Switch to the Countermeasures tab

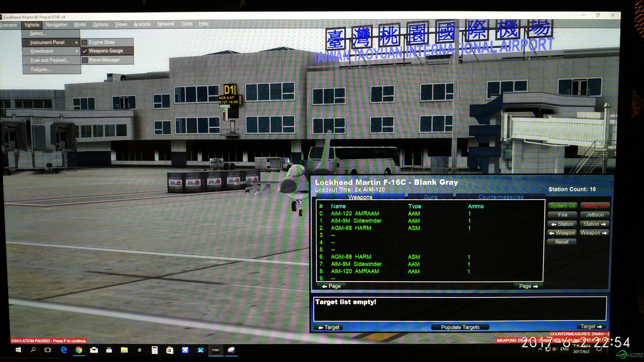(x=500, y=197)
